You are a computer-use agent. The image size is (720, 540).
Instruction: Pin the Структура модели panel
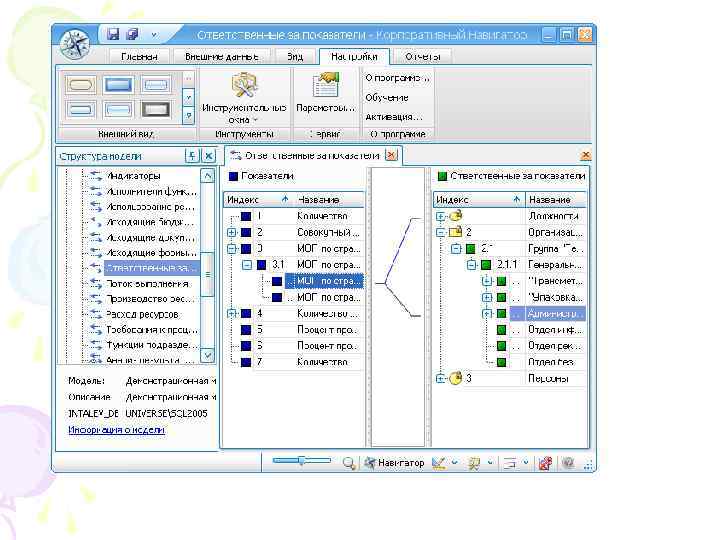click(192, 156)
